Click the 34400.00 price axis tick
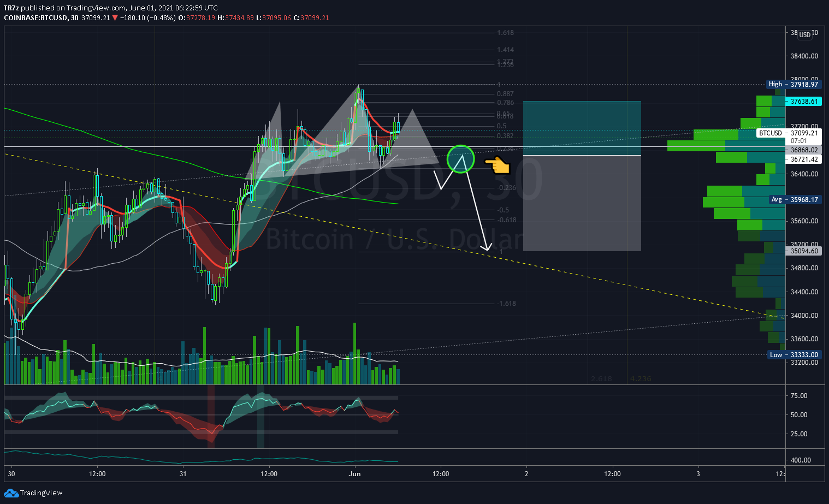This screenshot has width=829, height=504. (x=804, y=292)
